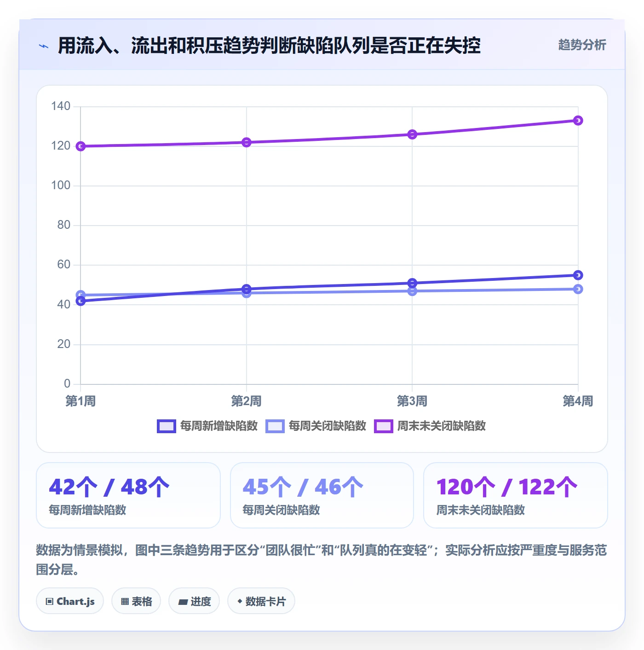Select the 第1周 light blue closed-defects point

[x=80, y=295]
